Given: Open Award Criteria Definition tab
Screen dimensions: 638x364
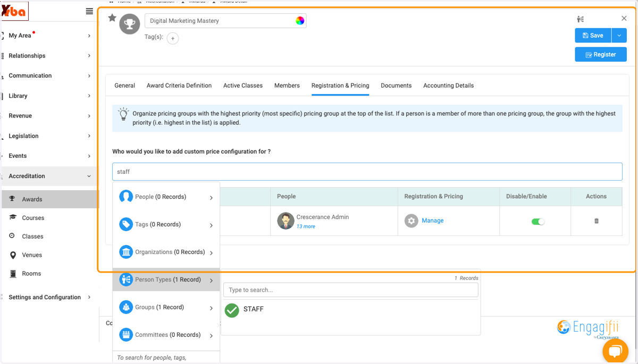Looking at the screenshot, I should [179, 86].
